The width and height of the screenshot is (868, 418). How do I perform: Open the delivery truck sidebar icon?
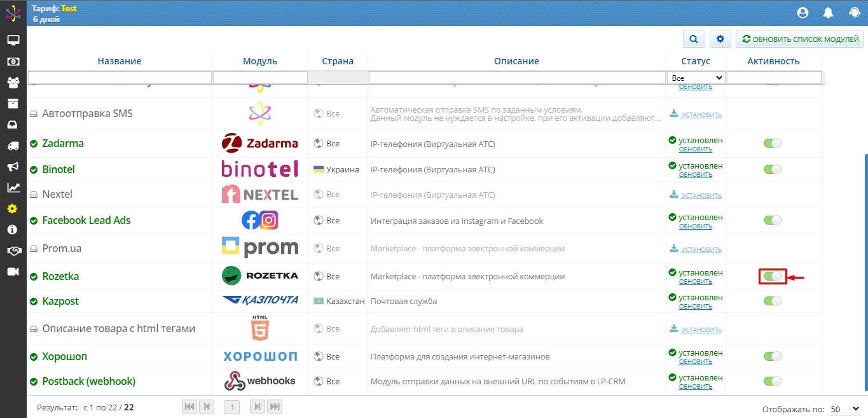click(x=13, y=146)
